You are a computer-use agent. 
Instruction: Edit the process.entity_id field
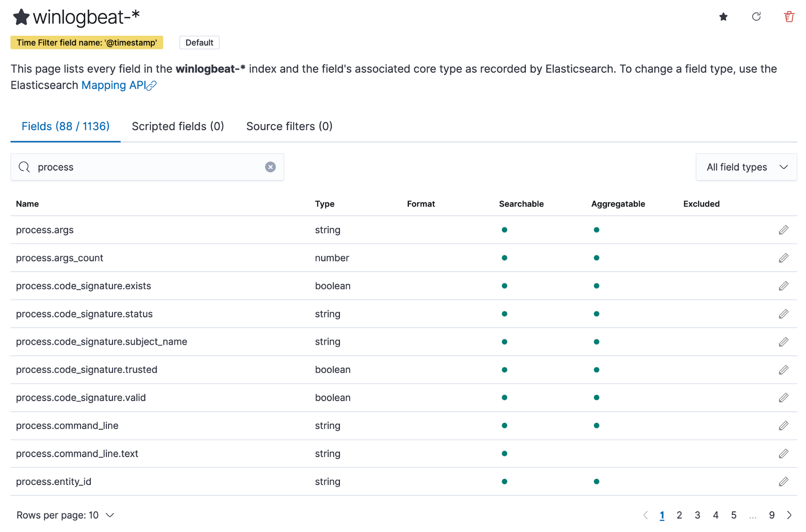point(783,482)
